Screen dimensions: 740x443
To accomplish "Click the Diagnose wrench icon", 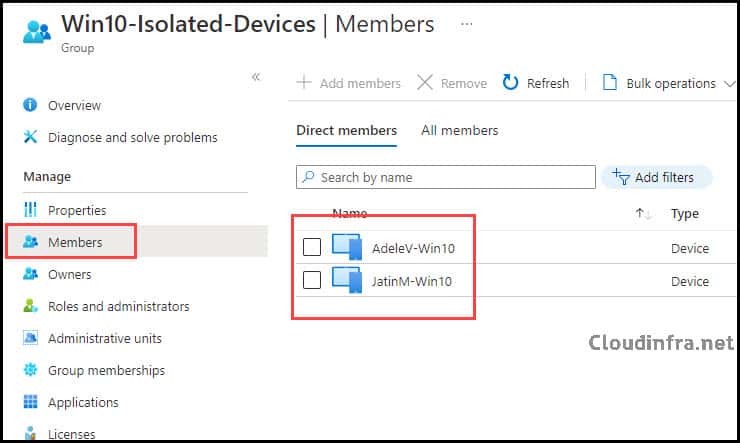I will point(30,137).
